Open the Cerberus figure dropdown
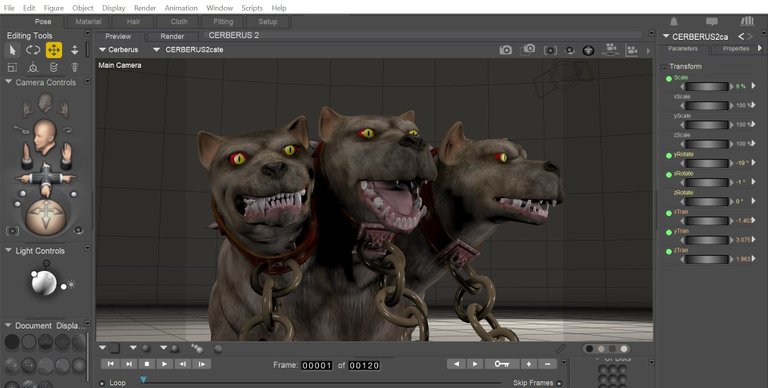768x388 pixels. click(102, 49)
